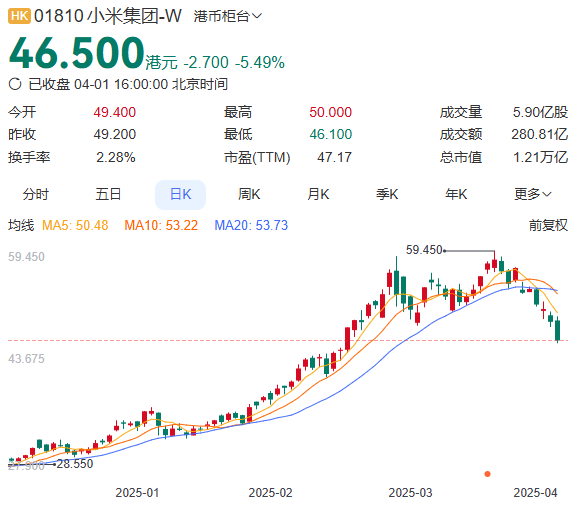Select the 日K tab
The image size is (581, 513).
point(180,195)
